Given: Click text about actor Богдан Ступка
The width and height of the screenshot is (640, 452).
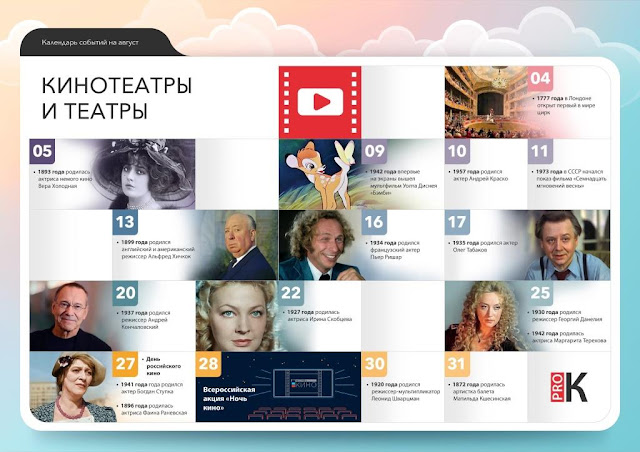Looking at the screenshot, I should (151, 388).
